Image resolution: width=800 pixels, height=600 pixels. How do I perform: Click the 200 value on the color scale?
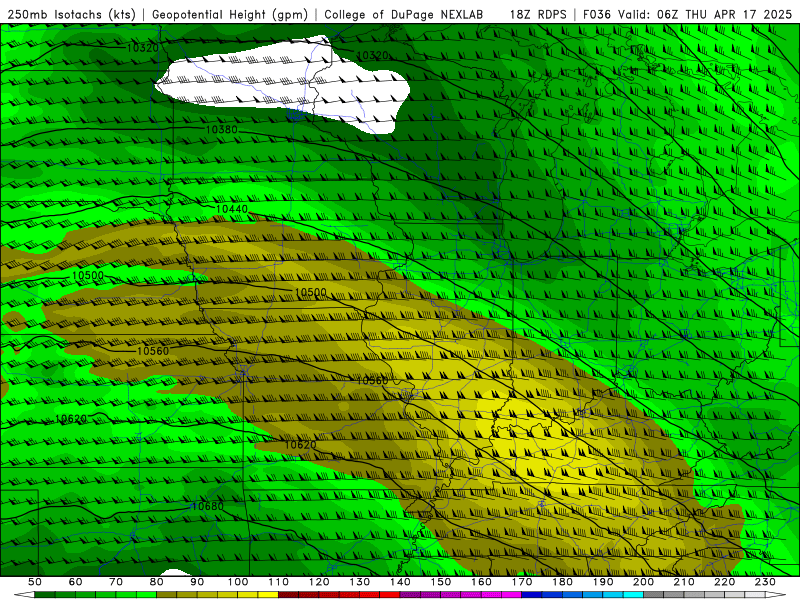coord(644,582)
